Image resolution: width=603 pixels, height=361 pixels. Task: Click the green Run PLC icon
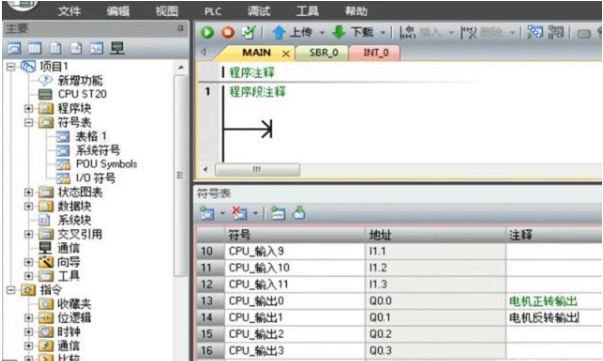click(x=207, y=33)
